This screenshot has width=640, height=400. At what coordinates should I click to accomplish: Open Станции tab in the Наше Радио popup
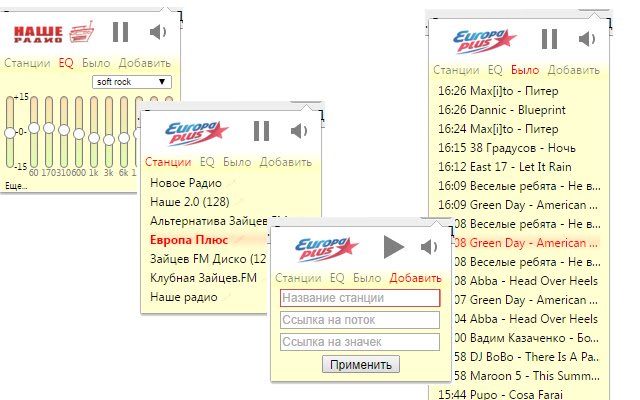point(27,63)
